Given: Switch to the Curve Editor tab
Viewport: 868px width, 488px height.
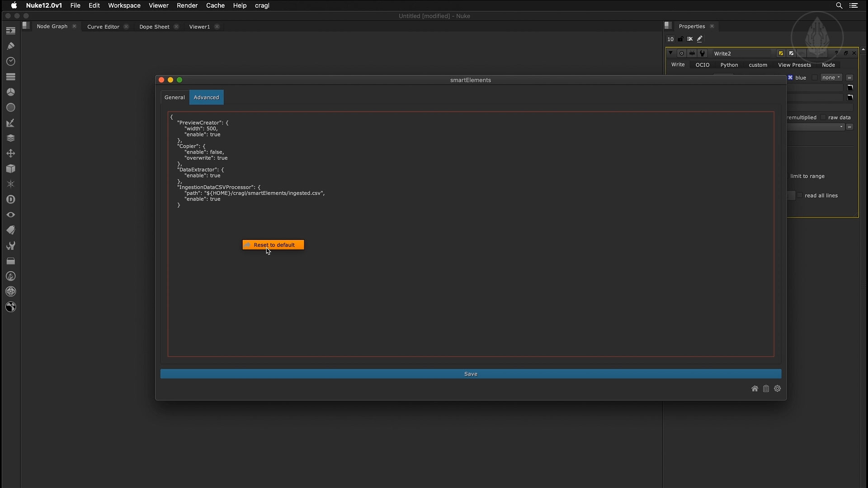Looking at the screenshot, I should [x=103, y=27].
